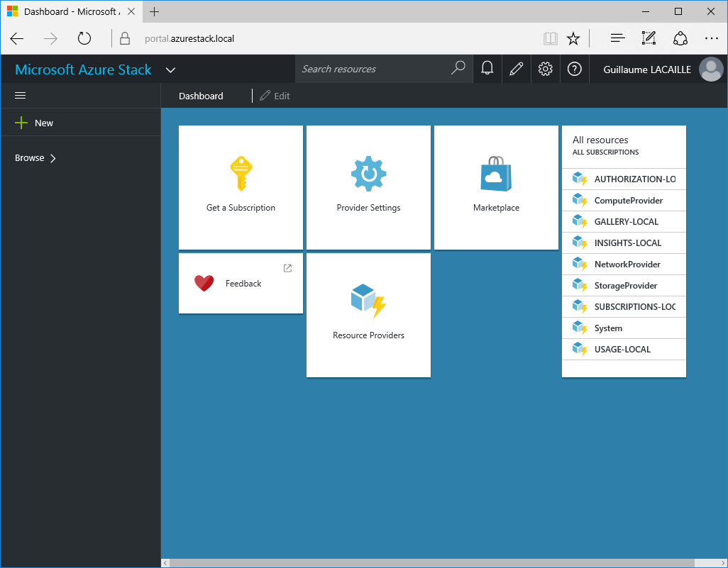Open the notifications bell icon
Image resolution: width=728 pixels, height=568 pixels.
tap(487, 69)
